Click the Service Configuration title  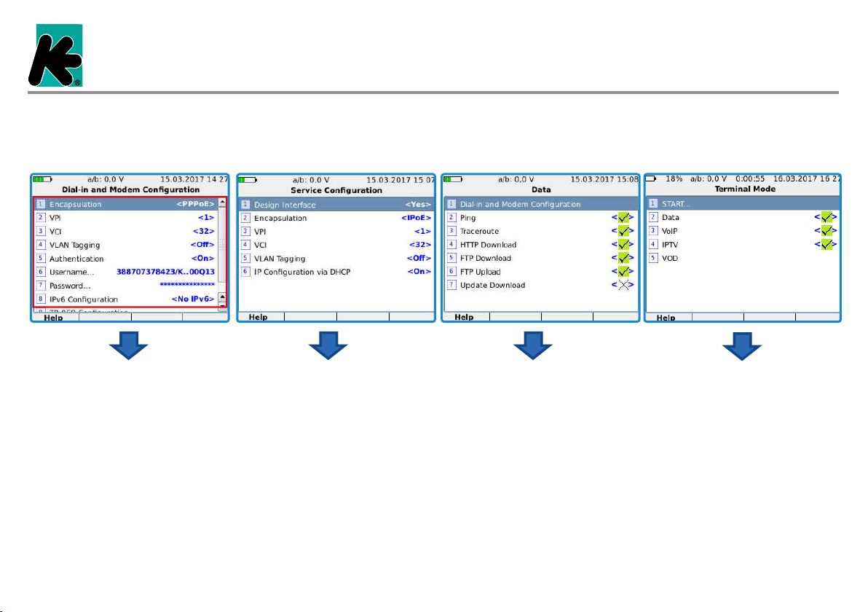pyautogui.click(x=336, y=190)
